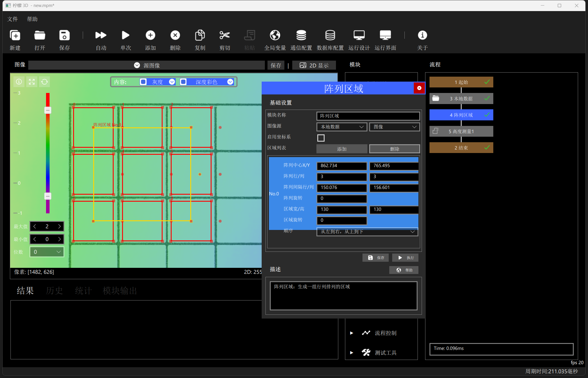Click the 测试工具 wrench icon

366,353
